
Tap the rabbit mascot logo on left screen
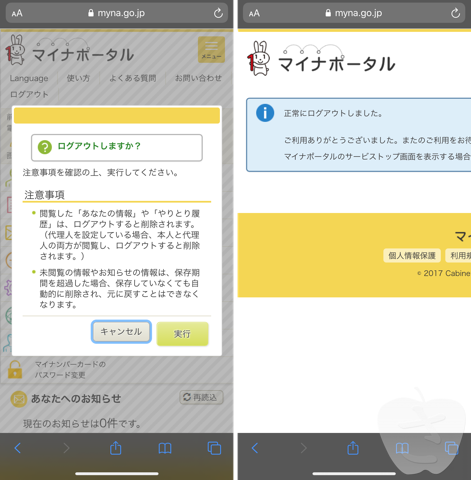tap(15, 50)
